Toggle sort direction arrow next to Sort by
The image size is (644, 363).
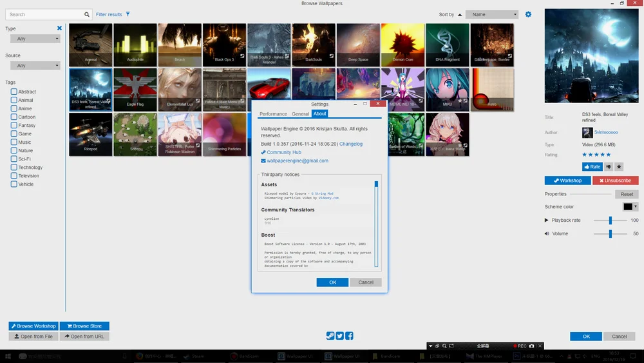click(x=460, y=15)
